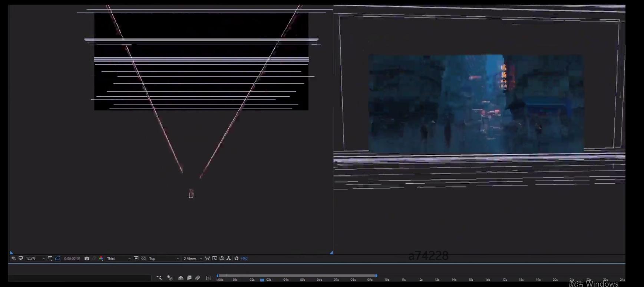Screen dimensions: 644x287
Task: Toggle the transparency grid
Action: tap(143, 258)
